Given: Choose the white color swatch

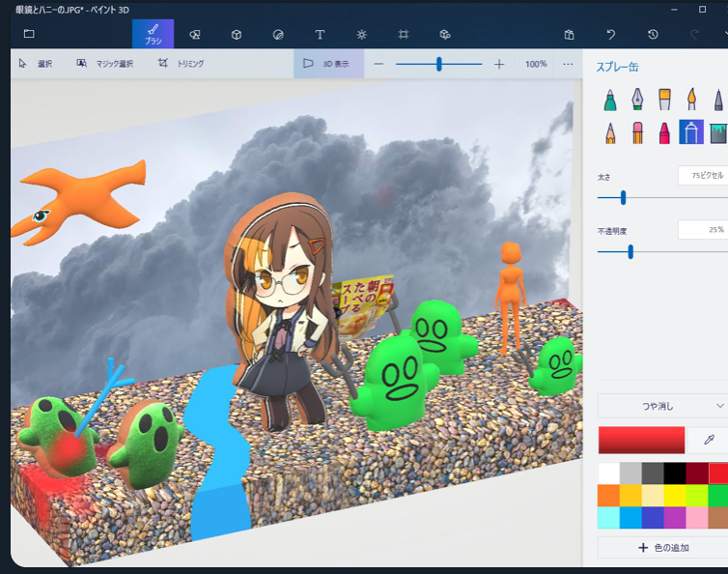Looking at the screenshot, I should 608,474.
